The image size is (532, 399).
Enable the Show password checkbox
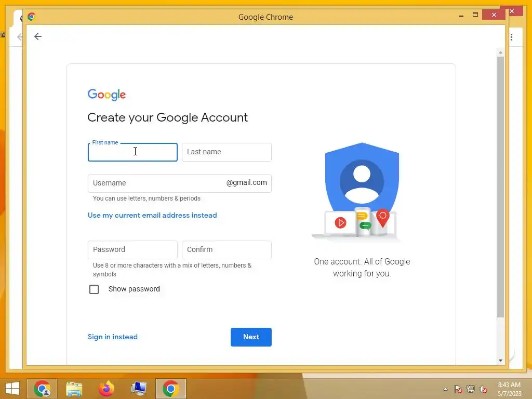(94, 289)
